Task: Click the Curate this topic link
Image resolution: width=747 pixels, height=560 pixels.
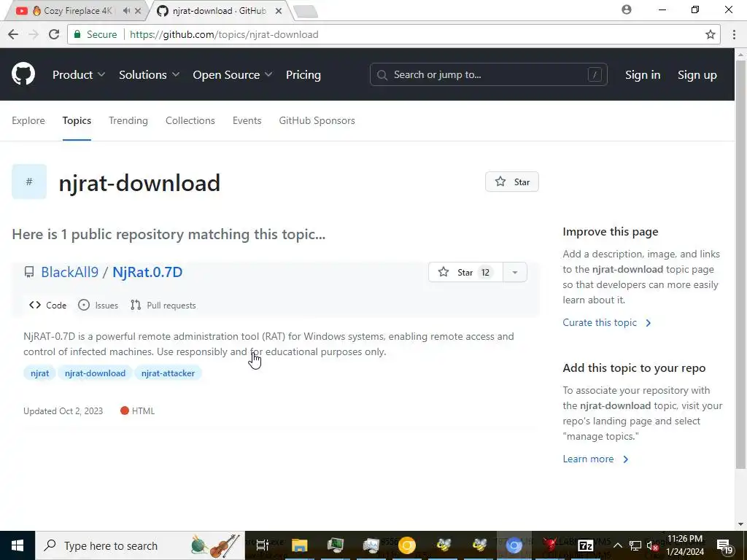Action: [x=606, y=322]
